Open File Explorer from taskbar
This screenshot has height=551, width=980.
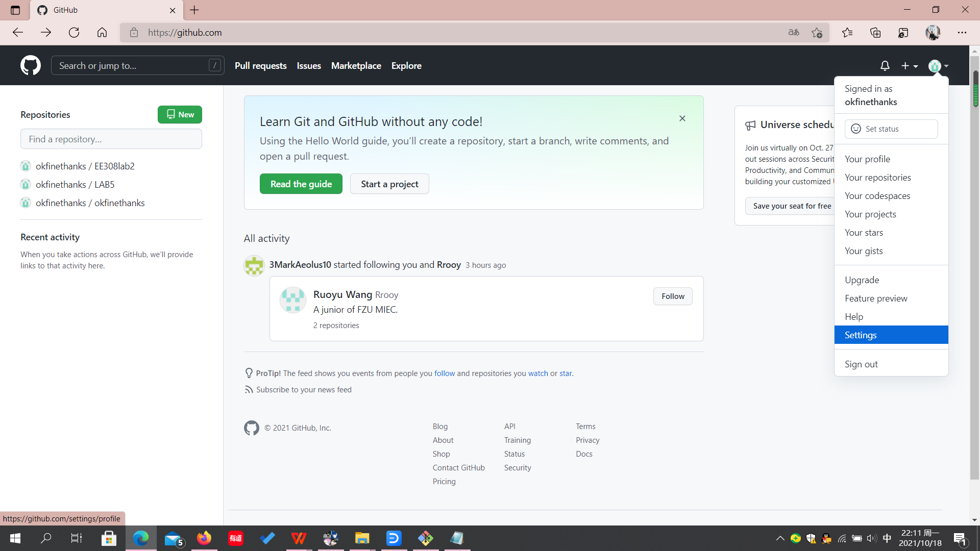click(x=362, y=538)
